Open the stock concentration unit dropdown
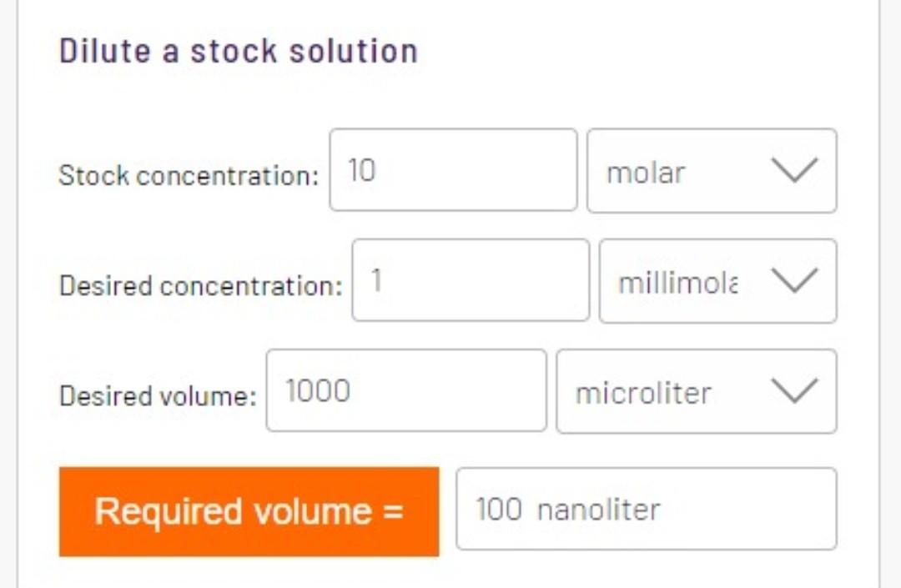901x588 pixels. pos(711,171)
